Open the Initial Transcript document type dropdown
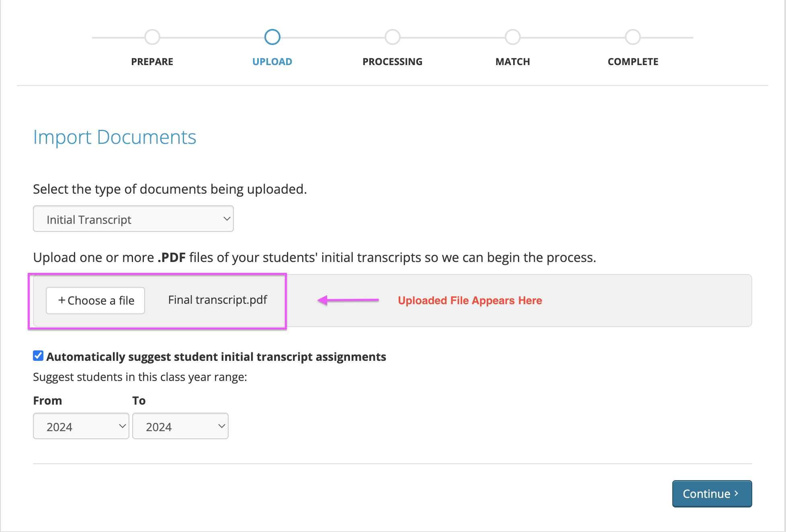The image size is (786, 532). (133, 219)
